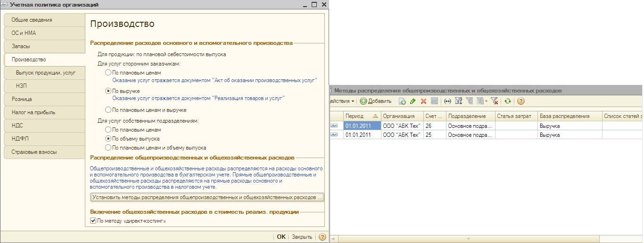Click the button to set overhead distribution methods
Viewport: 644px width, 243px height.
(207, 197)
